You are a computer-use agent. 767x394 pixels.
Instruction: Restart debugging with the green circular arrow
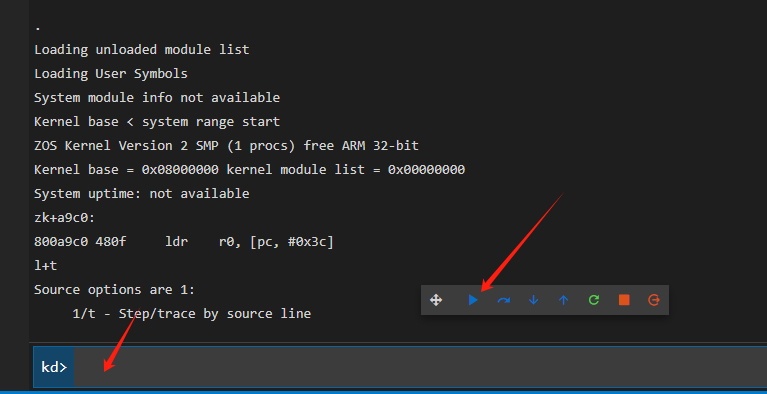point(594,300)
